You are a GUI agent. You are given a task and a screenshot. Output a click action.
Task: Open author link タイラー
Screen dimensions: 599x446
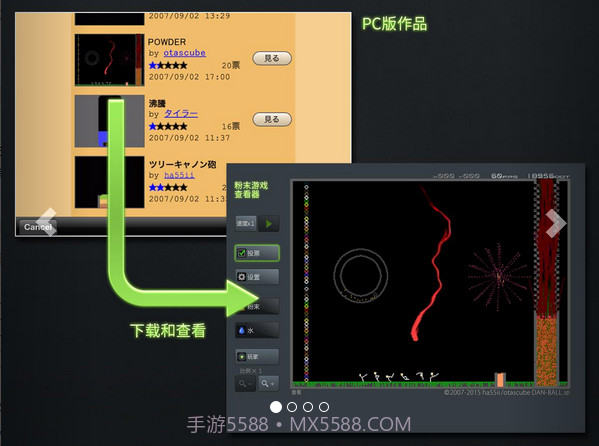[181, 114]
